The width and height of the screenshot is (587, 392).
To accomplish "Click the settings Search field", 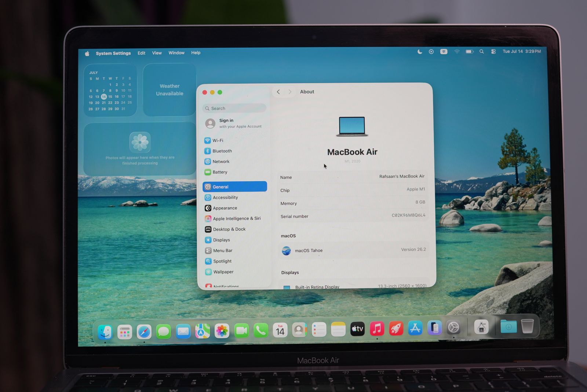I will 234,108.
